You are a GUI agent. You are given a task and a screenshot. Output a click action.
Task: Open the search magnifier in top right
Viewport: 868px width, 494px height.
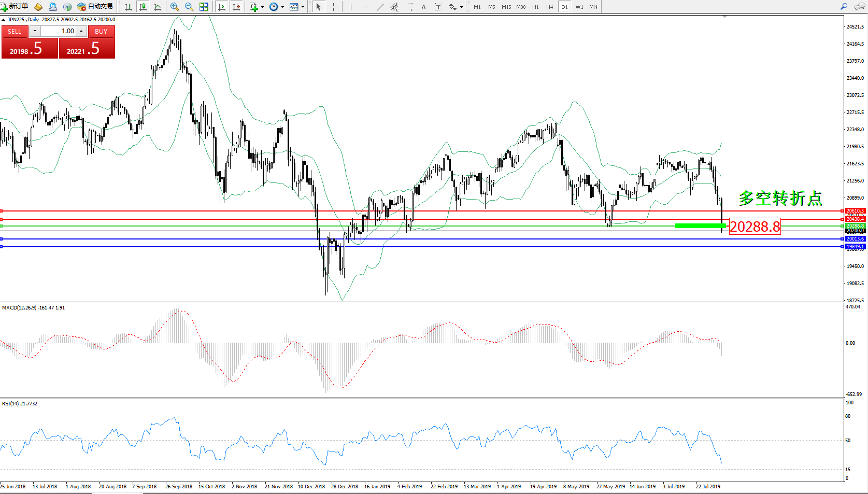[844, 7]
